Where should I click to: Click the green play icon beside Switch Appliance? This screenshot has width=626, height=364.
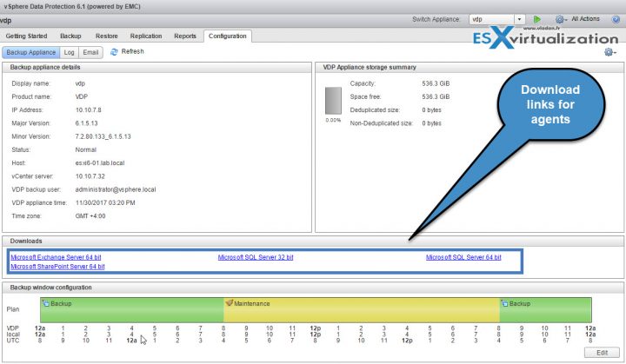537,19
